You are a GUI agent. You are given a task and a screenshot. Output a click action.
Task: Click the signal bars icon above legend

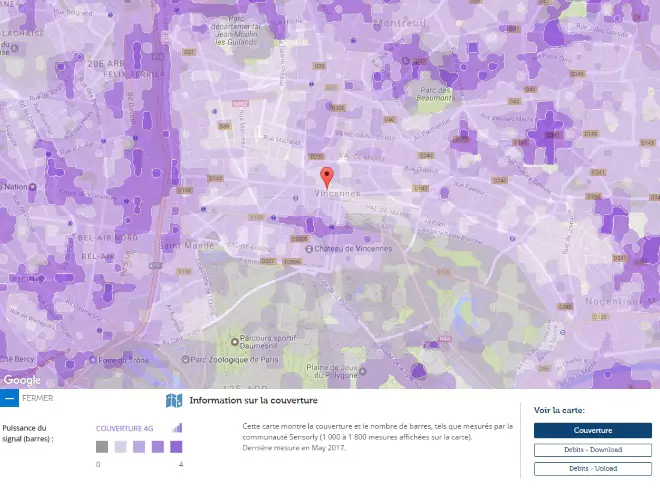177,427
